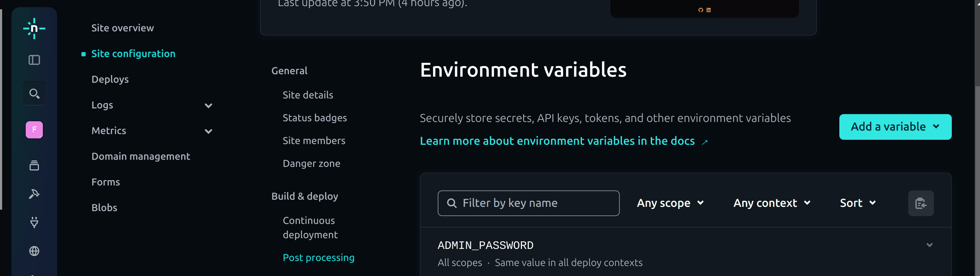The width and height of the screenshot is (980, 276).
Task: Click the Environment variables heading
Action: [523, 70]
